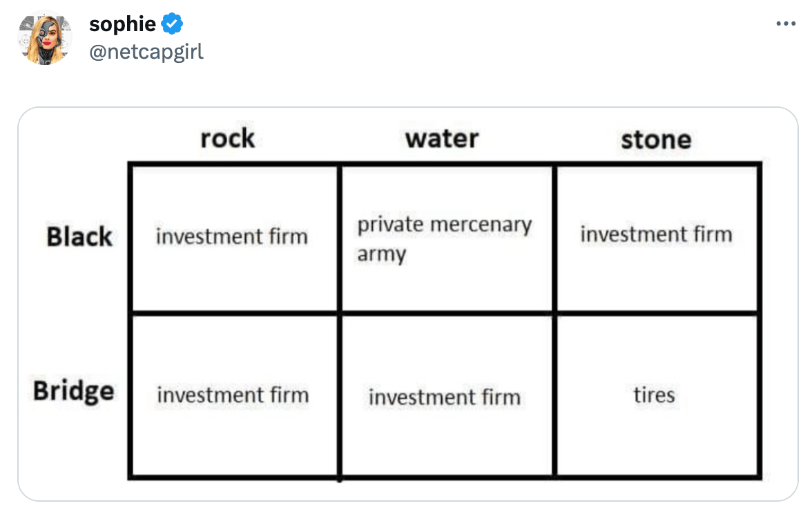812x510 pixels.
Task: Open the @netcapgirl handle link
Action: click(x=146, y=51)
